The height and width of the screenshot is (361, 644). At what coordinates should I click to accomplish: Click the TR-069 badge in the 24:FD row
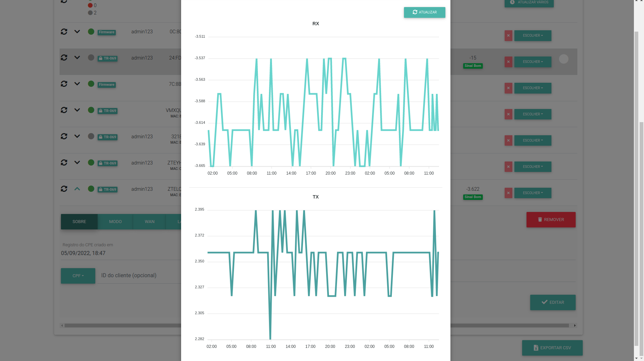pos(107,58)
